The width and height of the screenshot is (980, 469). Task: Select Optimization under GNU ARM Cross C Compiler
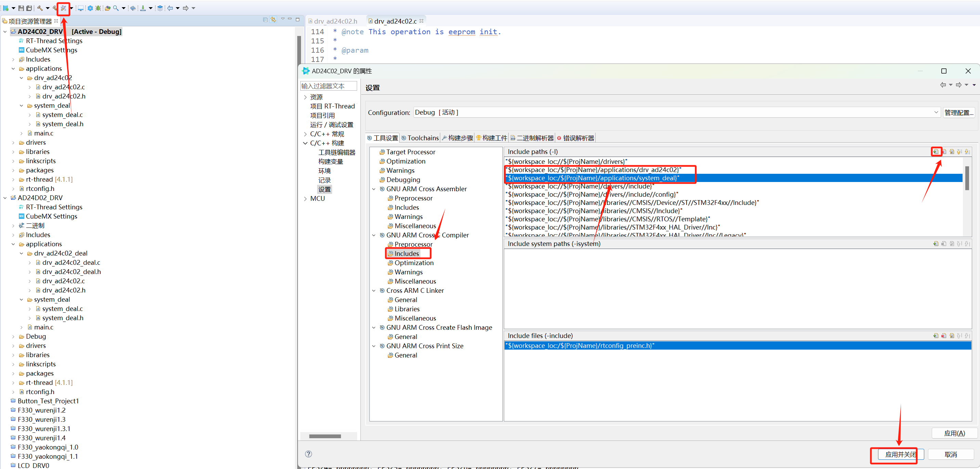tap(414, 263)
